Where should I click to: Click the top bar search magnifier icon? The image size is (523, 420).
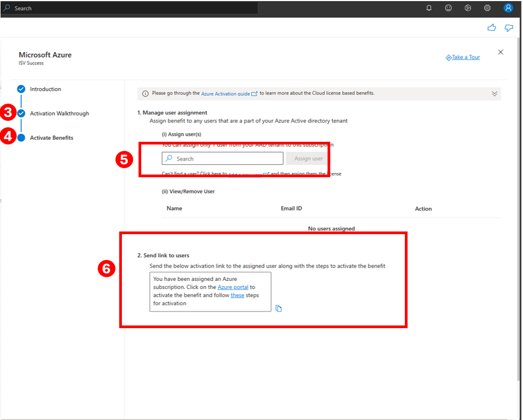tap(6, 8)
